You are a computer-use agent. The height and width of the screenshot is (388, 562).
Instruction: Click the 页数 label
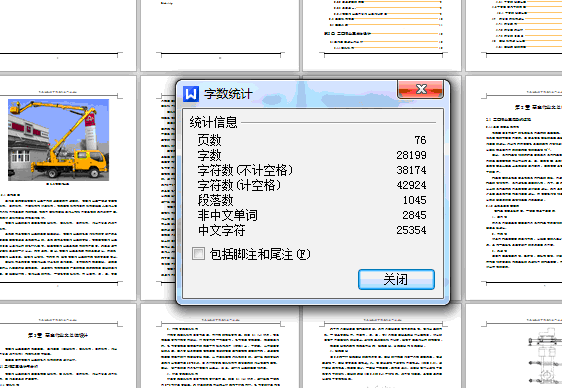[x=209, y=140]
